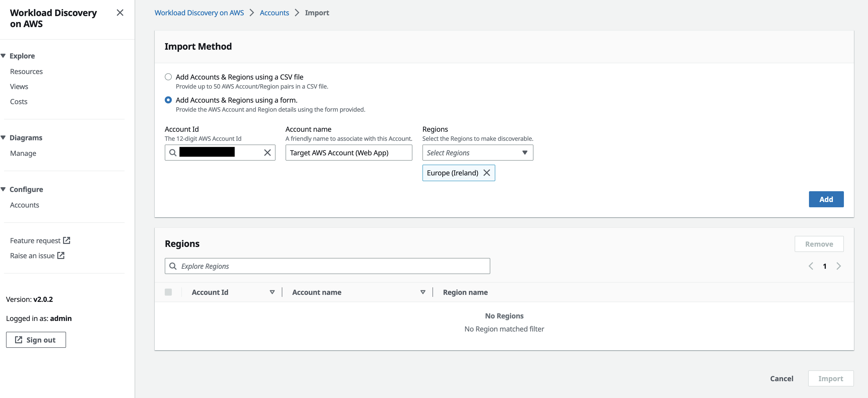This screenshot has height=398, width=868.
Task: Open Costs in the sidebar
Action: tap(19, 102)
